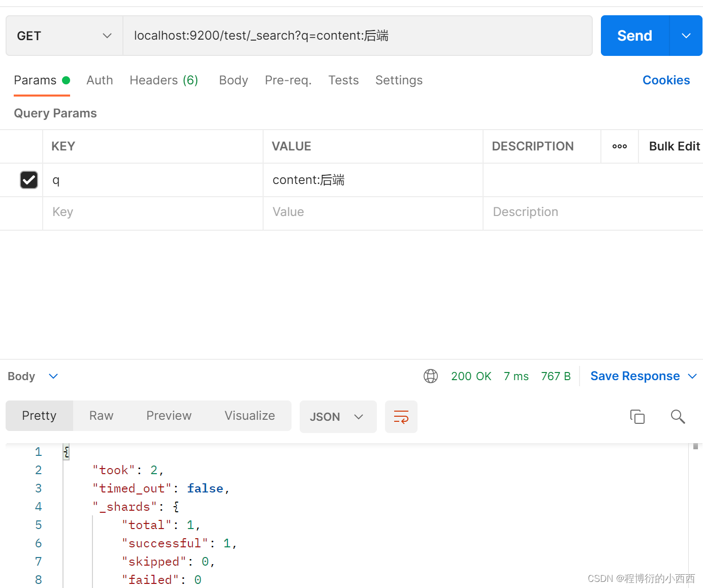Select the Raw response view
The width and height of the screenshot is (703, 588).
coord(101,416)
